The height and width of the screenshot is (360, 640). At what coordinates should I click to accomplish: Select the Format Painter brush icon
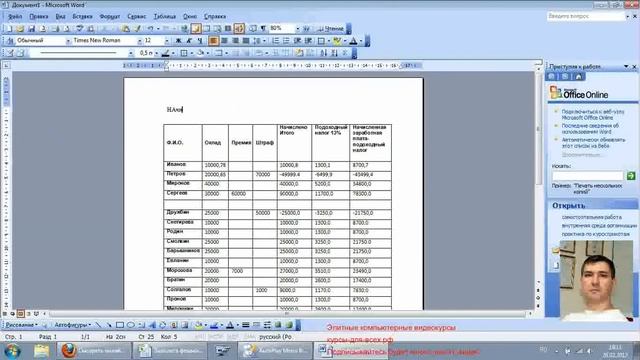tap(138, 29)
